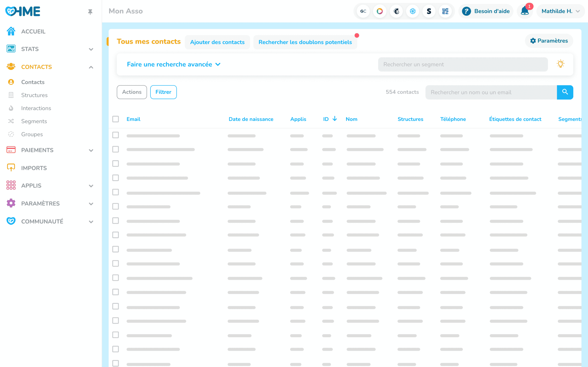Click the pin sidebar icon

90,12
